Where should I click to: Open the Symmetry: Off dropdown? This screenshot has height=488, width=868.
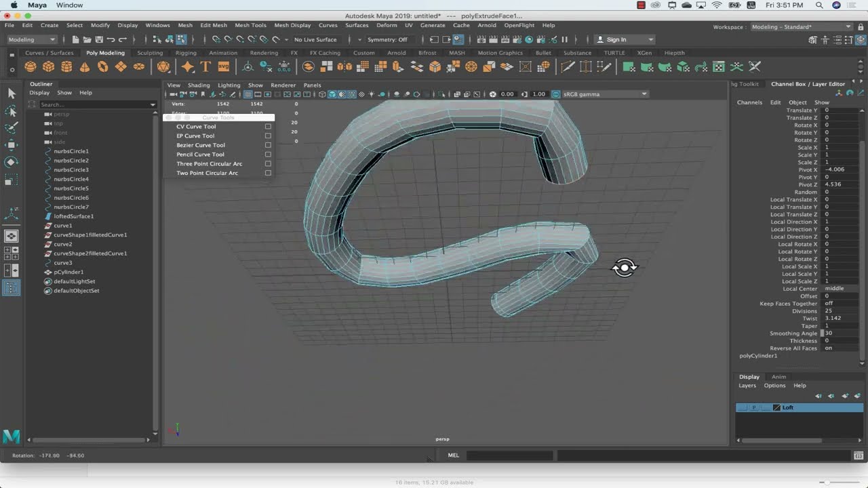point(389,40)
